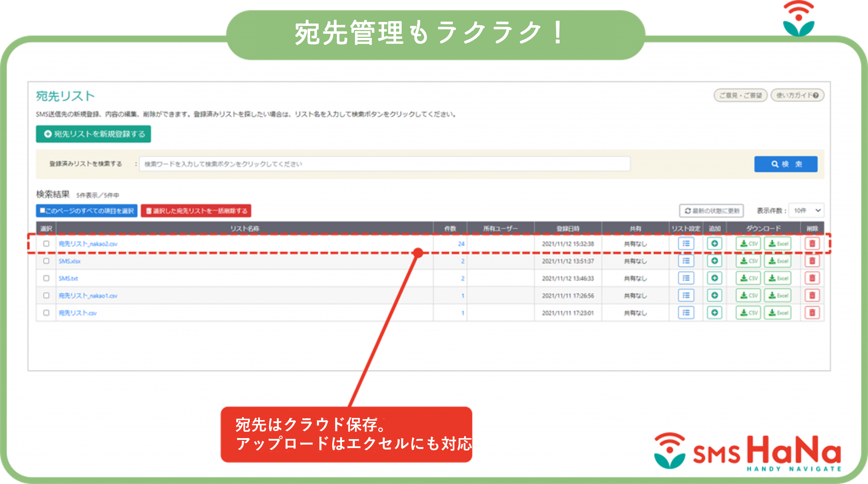Screen dimensions: 868x484
Task: Click the 登録日時 column header
Action: click(x=568, y=228)
